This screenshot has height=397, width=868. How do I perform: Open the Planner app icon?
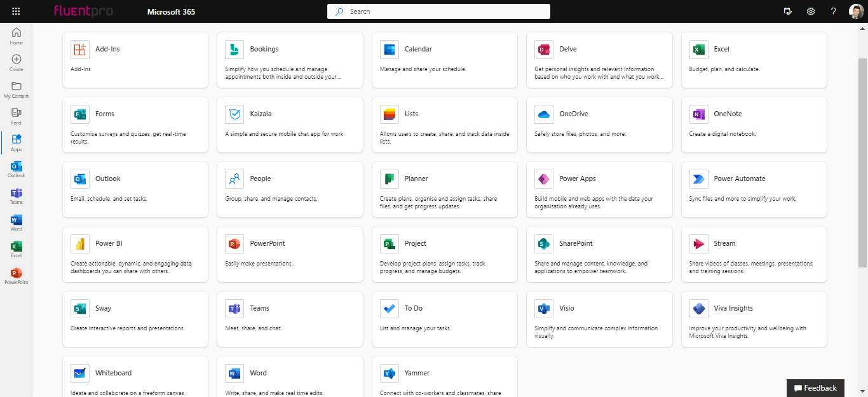(389, 179)
